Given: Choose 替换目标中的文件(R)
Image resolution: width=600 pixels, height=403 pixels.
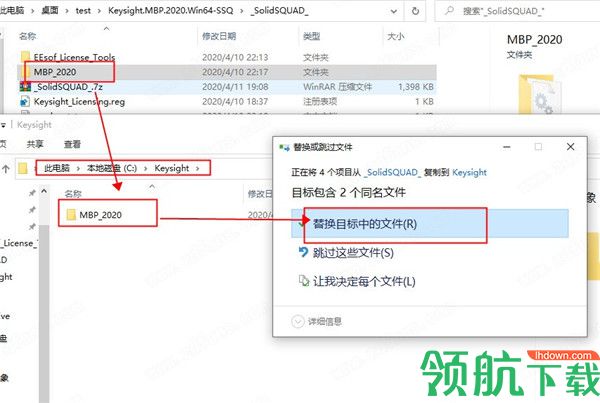Looking at the screenshot, I should [430, 224].
